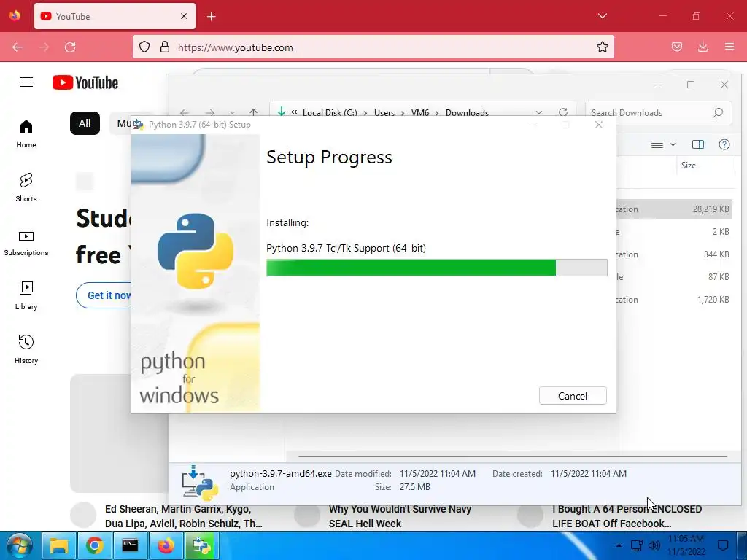Viewport: 747px width, 560px height.
Task: Expand the Explorer address path history dropdown
Action: coord(539,113)
